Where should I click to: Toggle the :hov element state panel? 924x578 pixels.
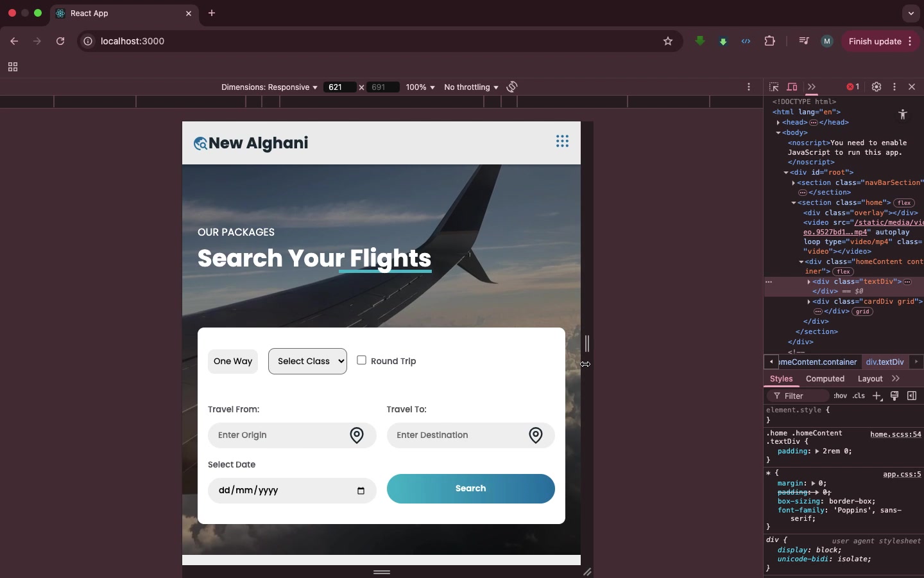(x=841, y=396)
